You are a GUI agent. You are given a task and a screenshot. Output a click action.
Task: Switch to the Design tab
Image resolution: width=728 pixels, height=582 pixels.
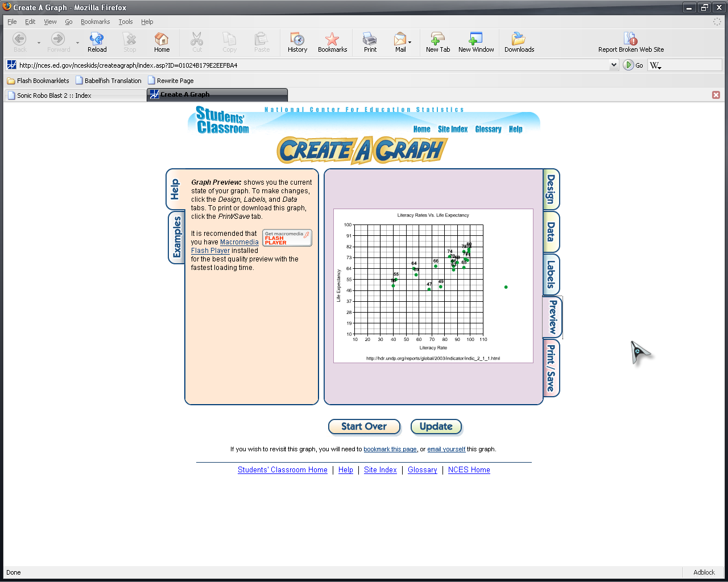tap(551, 189)
